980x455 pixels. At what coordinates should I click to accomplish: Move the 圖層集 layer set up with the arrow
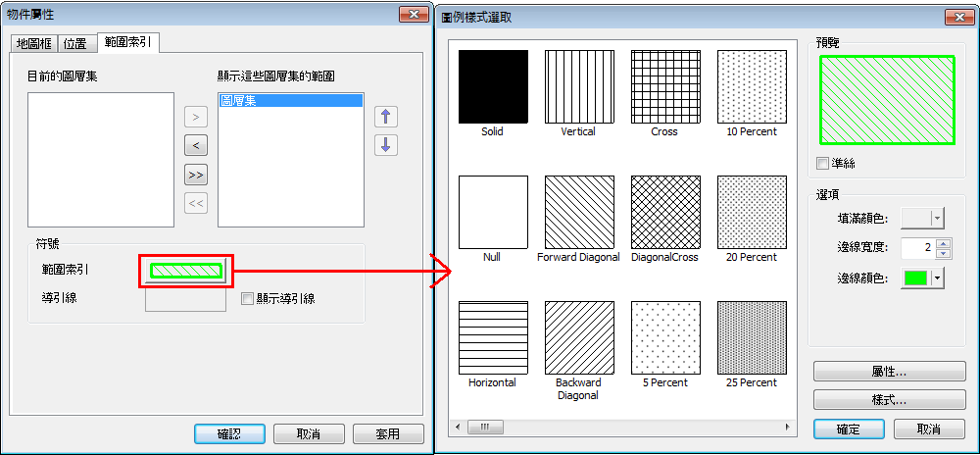coord(385,117)
